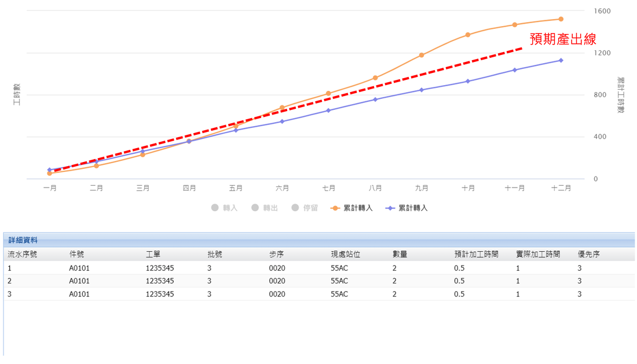This screenshot has height=364, width=637.
Task: Hide the orange 累計轉入 legend series
Action: [352, 208]
